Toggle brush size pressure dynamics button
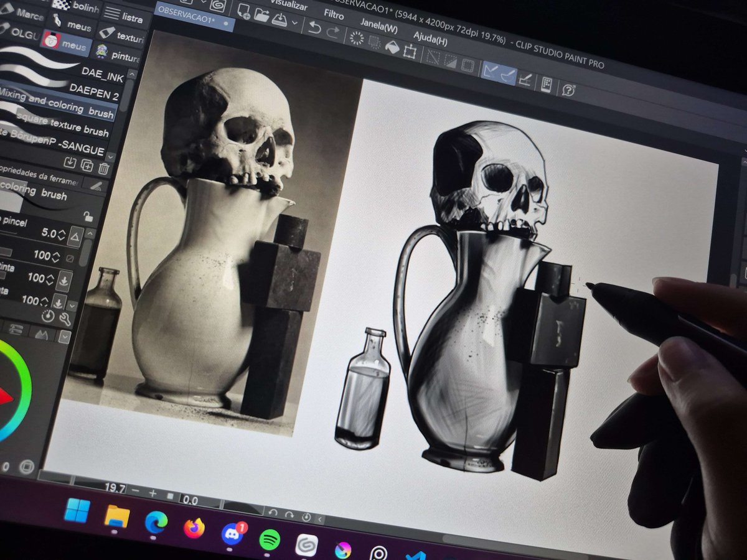 click(x=75, y=236)
